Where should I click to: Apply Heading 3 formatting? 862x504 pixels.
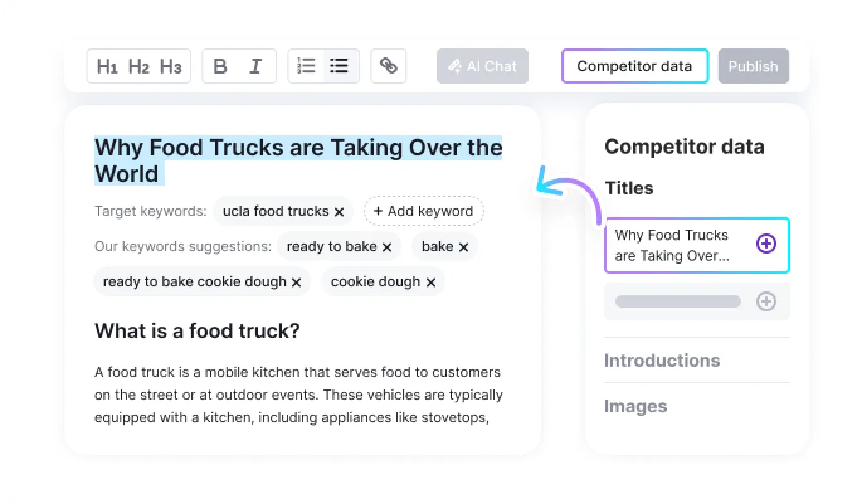171,66
